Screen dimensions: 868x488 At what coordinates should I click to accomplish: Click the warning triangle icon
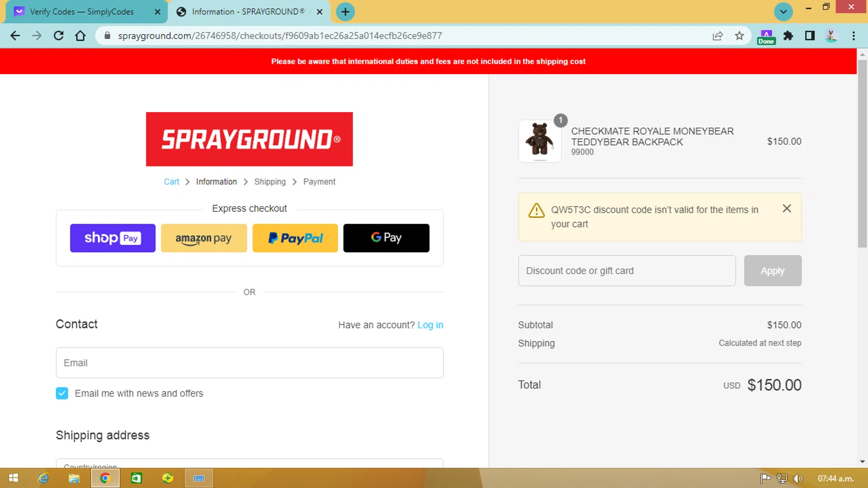pyautogui.click(x=536, y=210)
